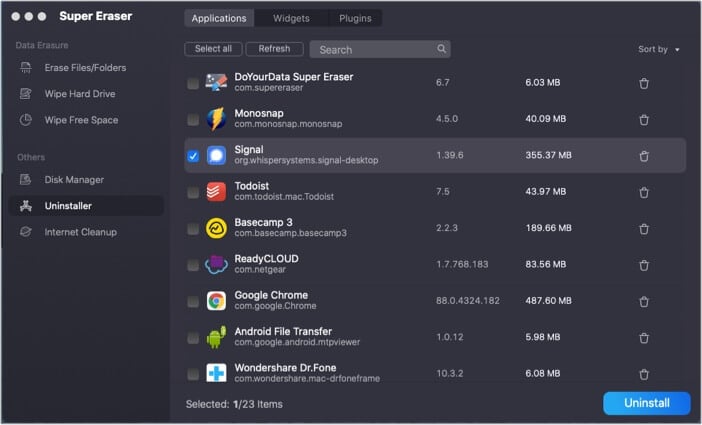This screenshot has height=425, width=702.
Task: Click the Basecamp 3 app icon
Action: [x=216, y=228]
